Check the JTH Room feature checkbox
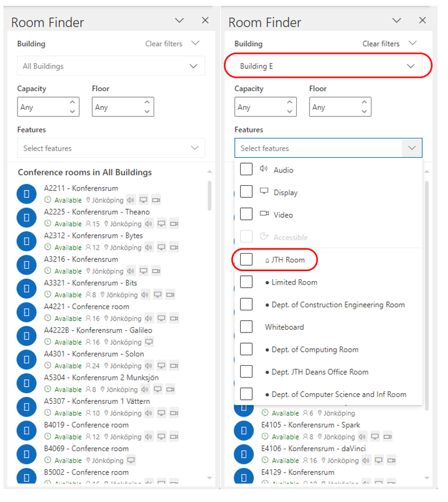This screenshot has width=448, height=502. pyautogui.click(x=246, y=259)
